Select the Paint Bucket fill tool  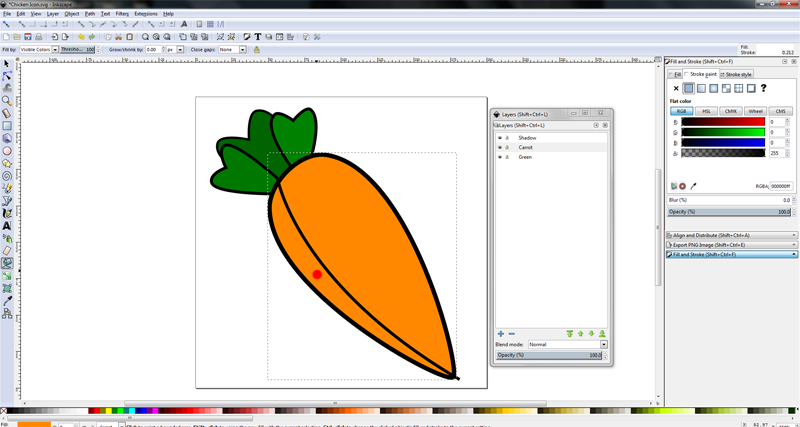(x=7, y=263)
